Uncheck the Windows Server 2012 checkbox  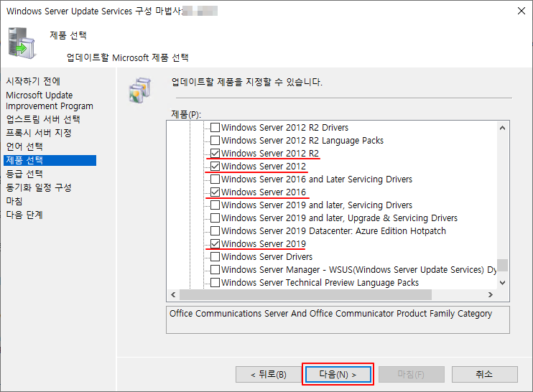coord(215,166)
